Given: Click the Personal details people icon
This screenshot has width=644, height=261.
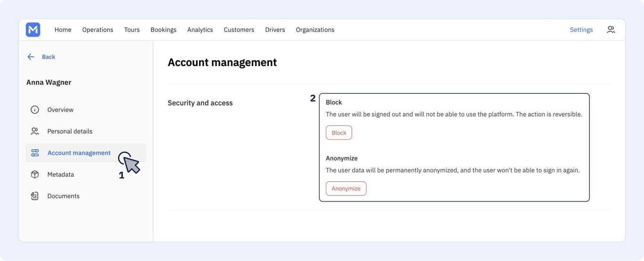Looking at the screenshot, I should point(35,131).
